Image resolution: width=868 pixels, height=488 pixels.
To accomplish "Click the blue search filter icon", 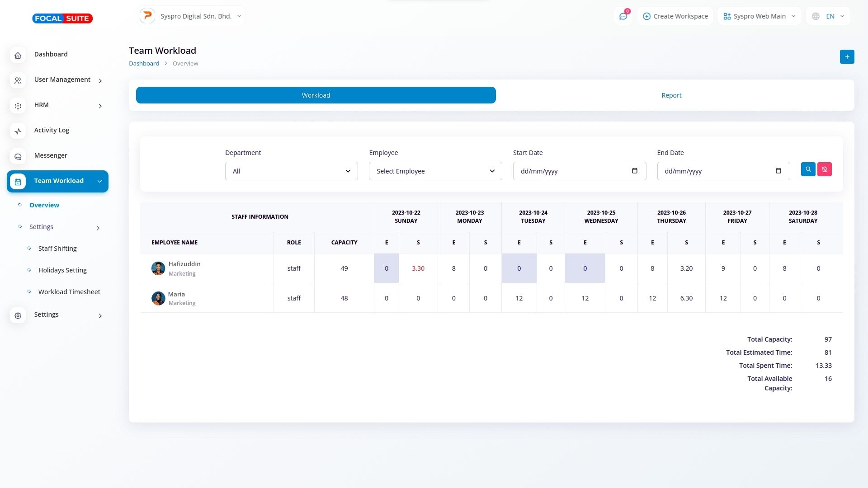I will pyautogui.click(x=808, y=169).
